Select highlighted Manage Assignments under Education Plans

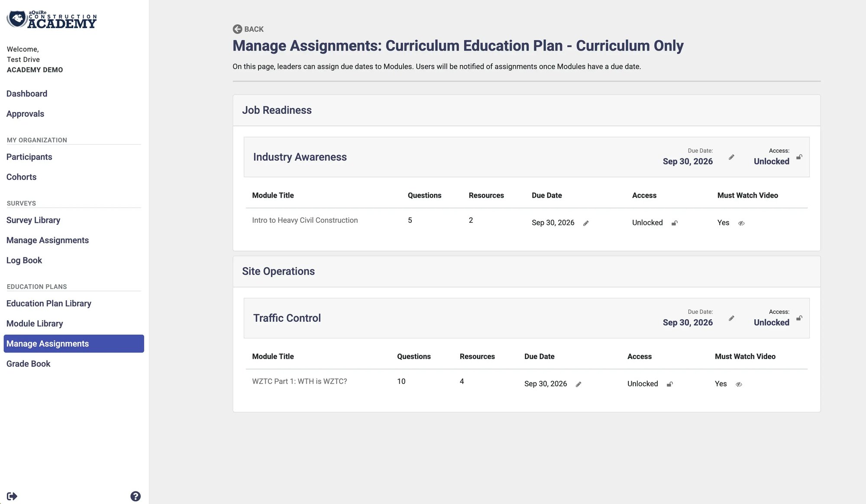(74, 343)
